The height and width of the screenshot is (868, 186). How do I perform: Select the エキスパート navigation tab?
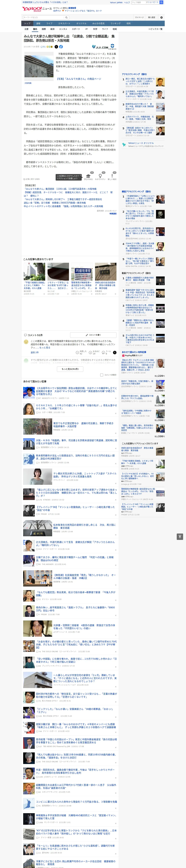(64, 24)
